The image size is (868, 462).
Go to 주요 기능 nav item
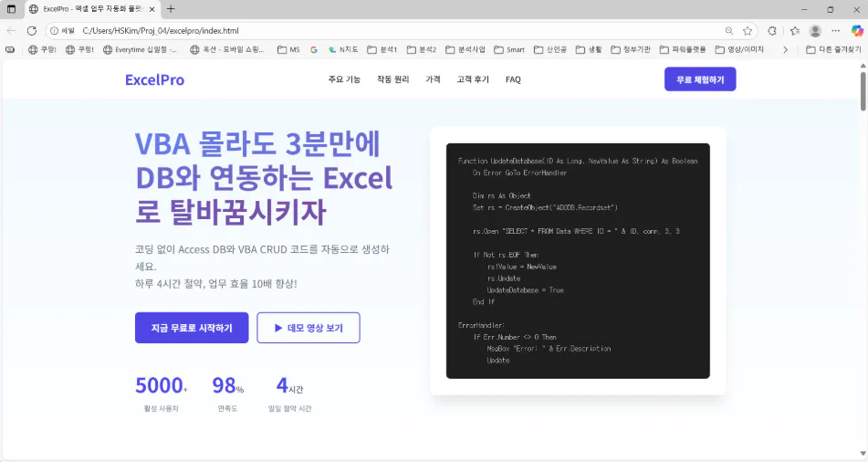click(x=344, y=79)
